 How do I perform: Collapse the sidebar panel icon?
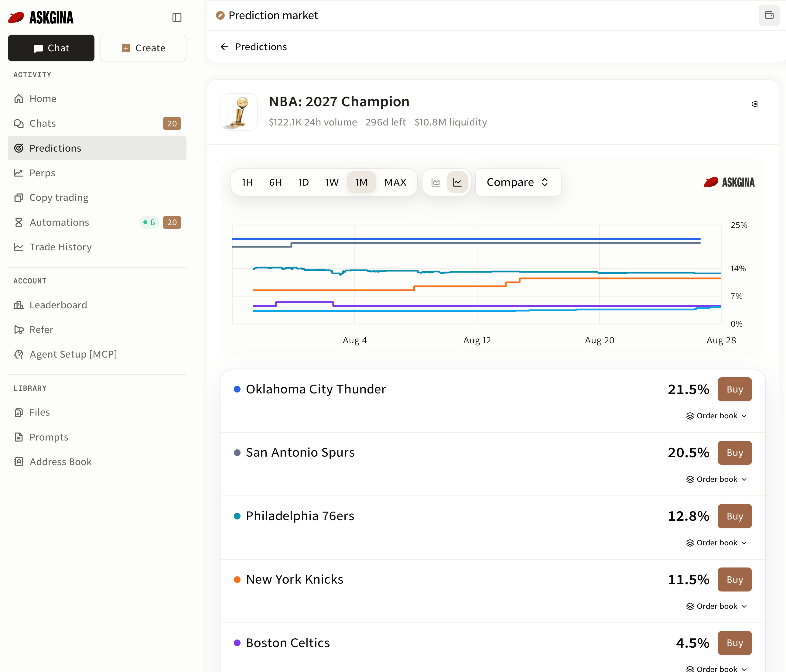click(x=177, y=17)
